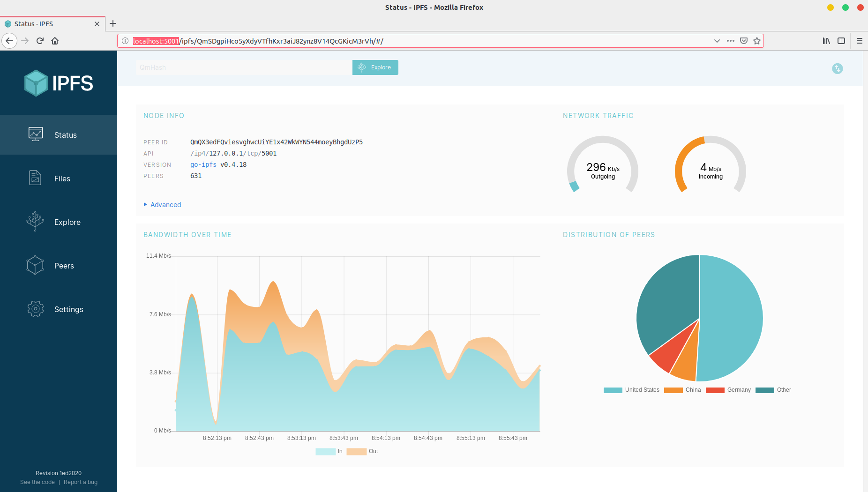This screenshot has height=492, width=868.
Task: Expand the Advanced node info section
Action: pos(162,205)
